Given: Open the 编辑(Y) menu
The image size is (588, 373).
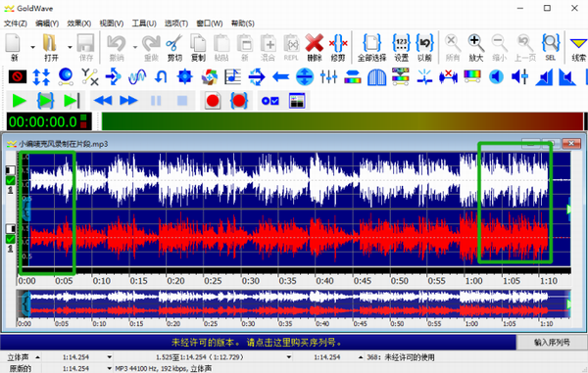Looking at the screenshot, I should coord(47,23).
